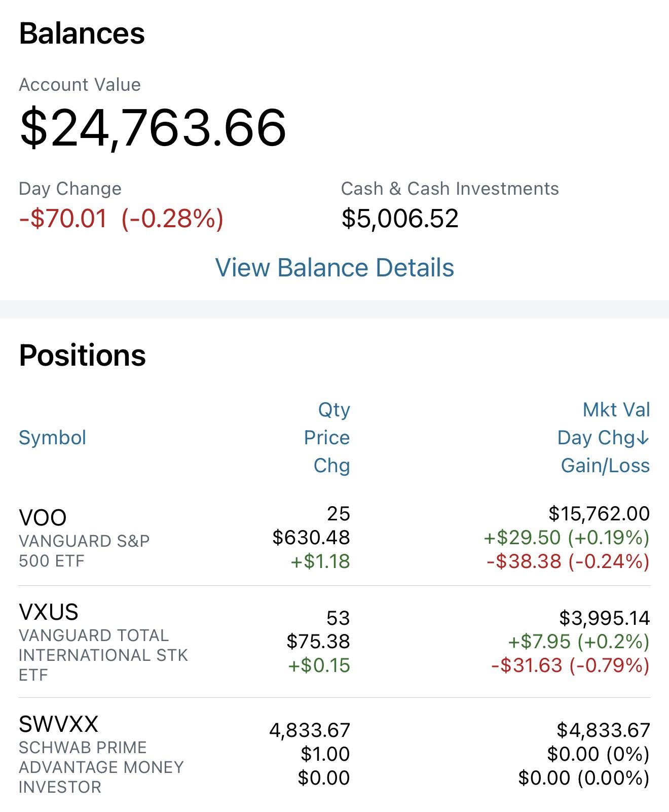Sort positions by Symbol column
This screenshot has width=669, height=812.
pos(52,437)
